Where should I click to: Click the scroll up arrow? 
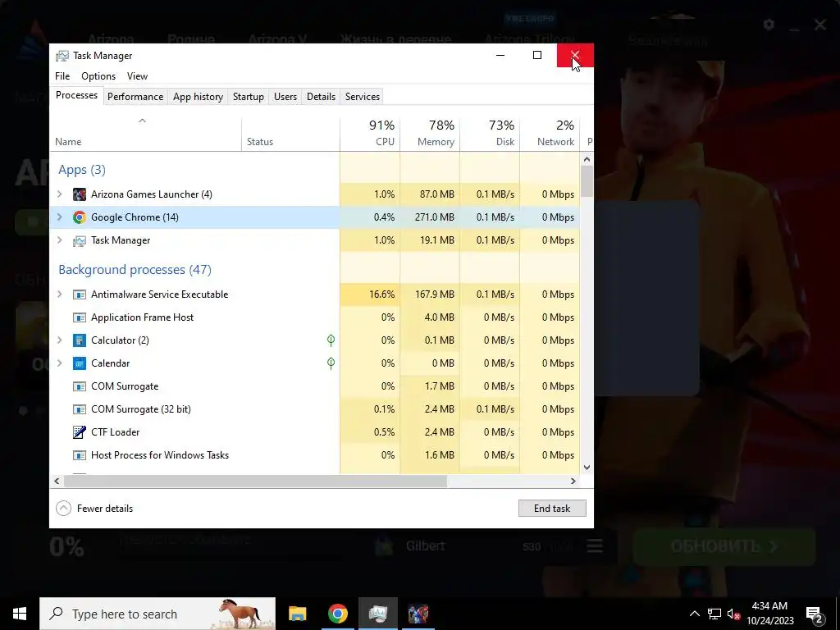(x=587, y=159)
